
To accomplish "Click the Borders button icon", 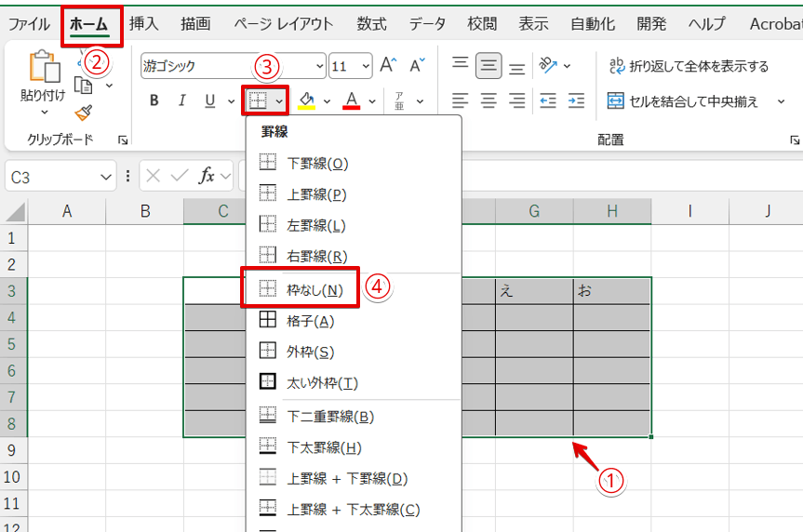I will pyautogui.click(x=258, y=100).
